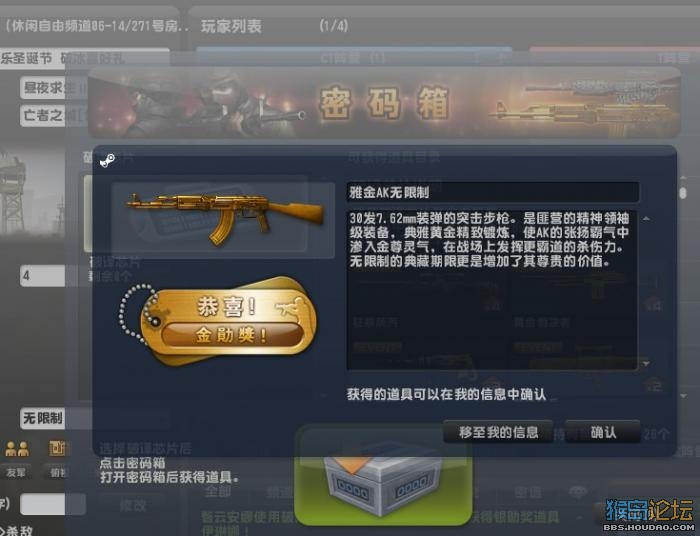Image resolution: width=700 pixels, height=536 pixels.
Task: Click the 玩家列表 header tab
Action: tap(231, 26)
